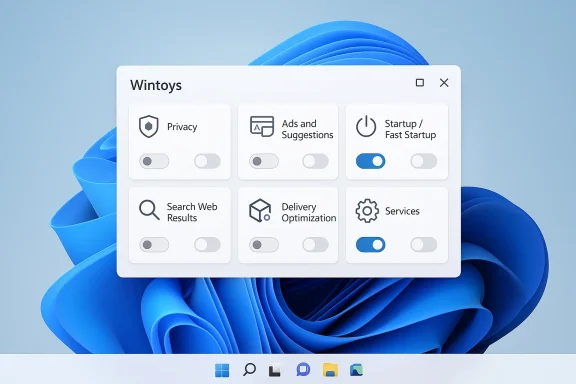Click the Search Web Results label
This screenshot has height=384, width=576.
click(x=192, y=212)
